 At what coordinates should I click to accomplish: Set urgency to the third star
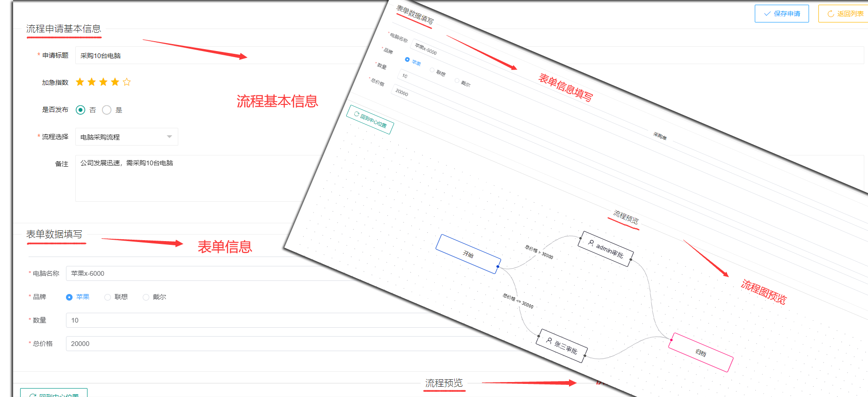pyautogui.click(x=103, y=82)
